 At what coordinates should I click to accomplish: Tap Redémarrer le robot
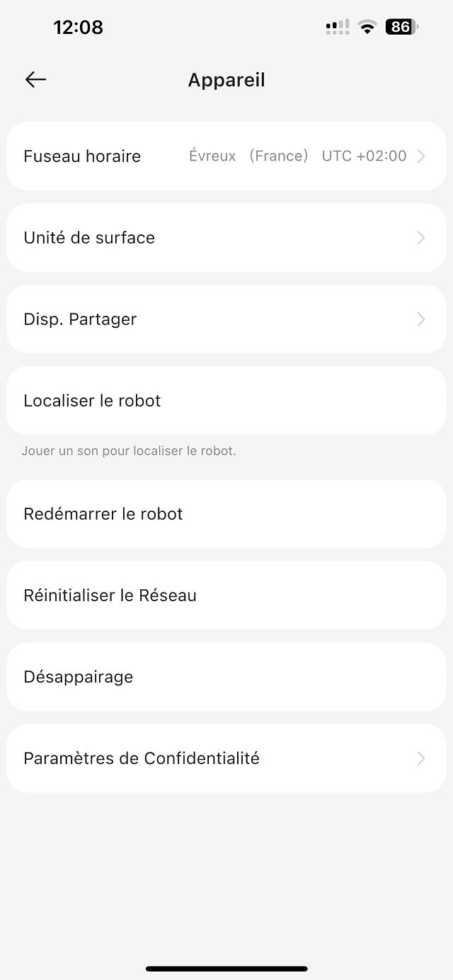pos(103,514)
